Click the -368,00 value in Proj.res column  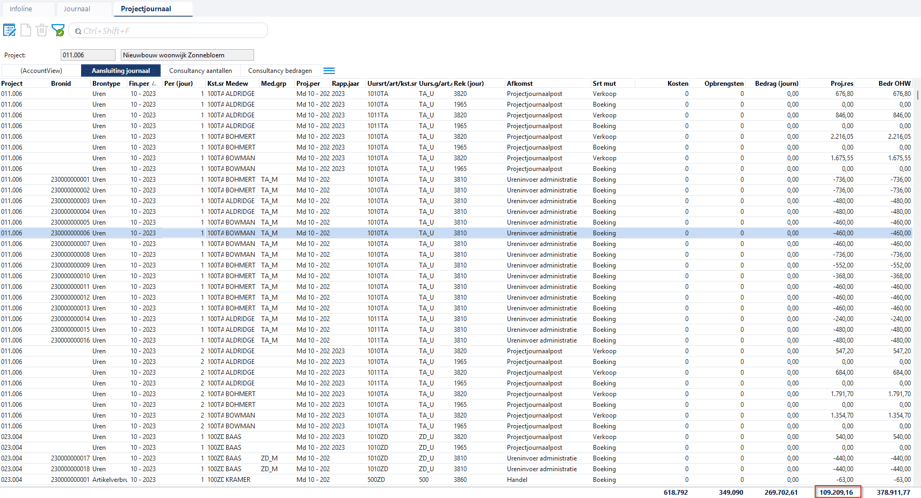click(842, 276)
